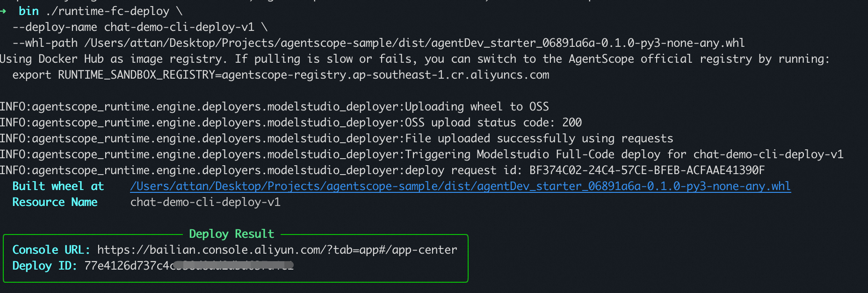Click the Uploading wheel to OSS log line

click(x=275, y=107)
